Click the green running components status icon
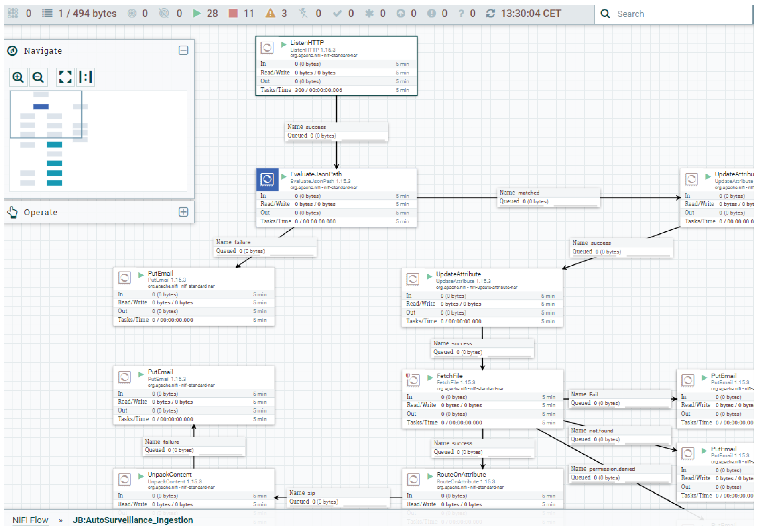Screen dimensions: 759x532 point(197,14)
